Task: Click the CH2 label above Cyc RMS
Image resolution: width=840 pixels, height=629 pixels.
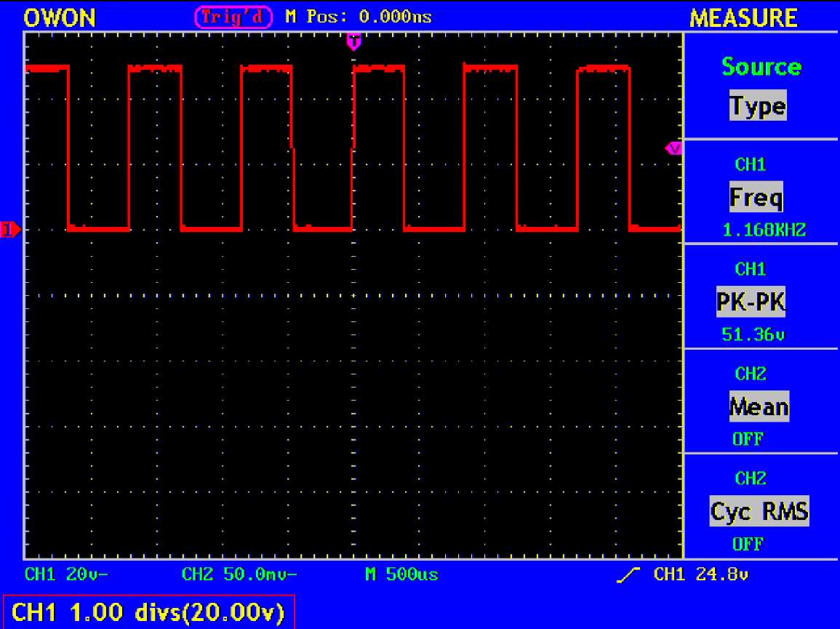Action: pyautogui.click(x=751, y=478)
